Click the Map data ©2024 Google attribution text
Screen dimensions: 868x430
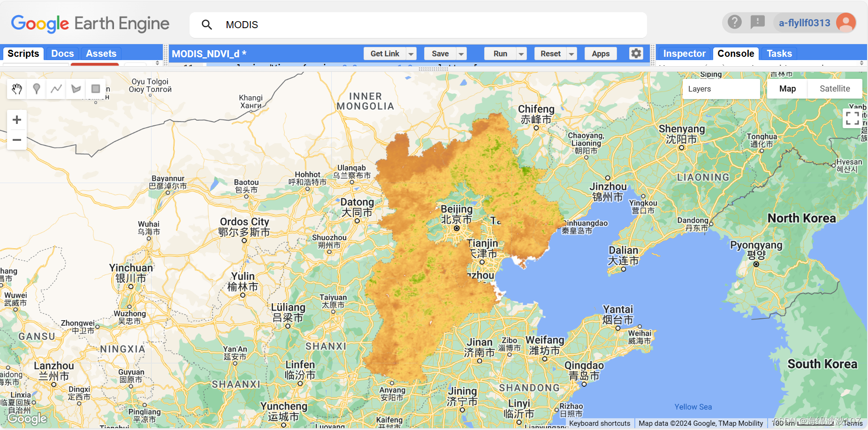click(x=701, y=423)
